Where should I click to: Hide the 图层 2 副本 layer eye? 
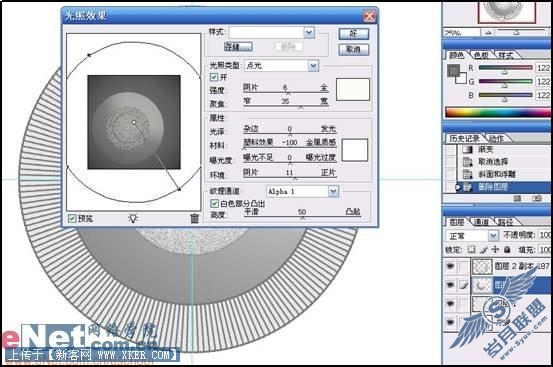(450, 266)
